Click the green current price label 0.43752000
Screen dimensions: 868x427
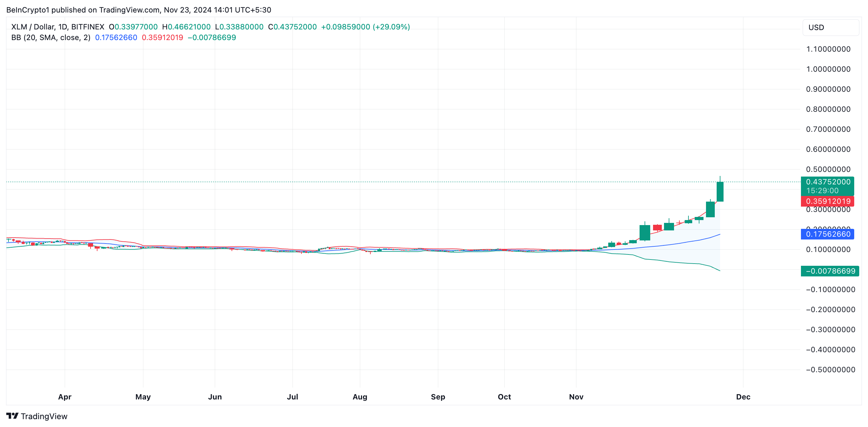828,182
